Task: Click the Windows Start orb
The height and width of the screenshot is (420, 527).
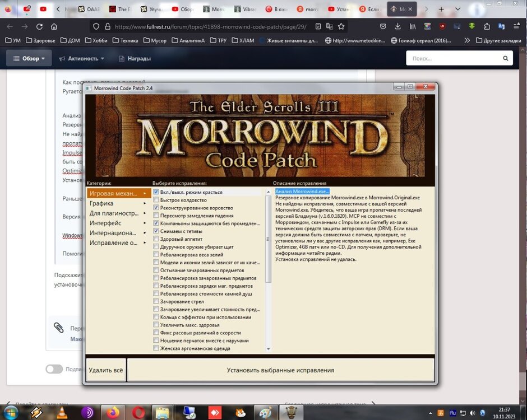Action: [x=11, y=413]
